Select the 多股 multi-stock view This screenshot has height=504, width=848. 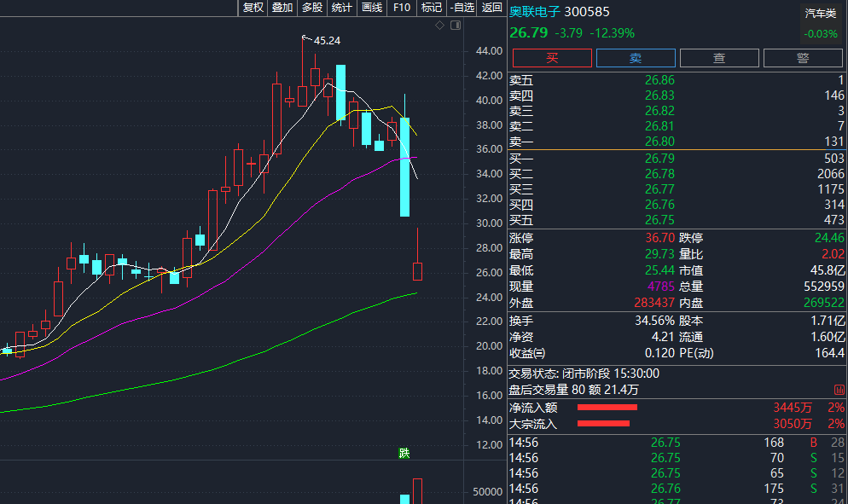point(312,8)
